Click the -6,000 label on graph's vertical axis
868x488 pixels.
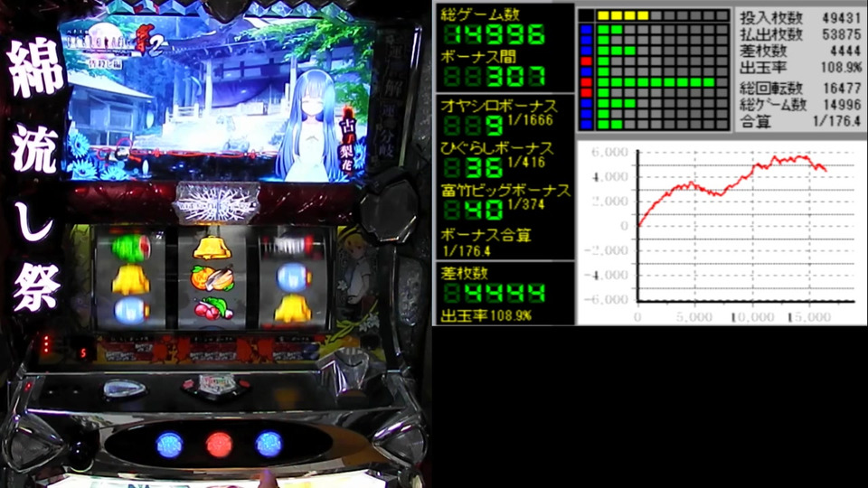[606, 299]
